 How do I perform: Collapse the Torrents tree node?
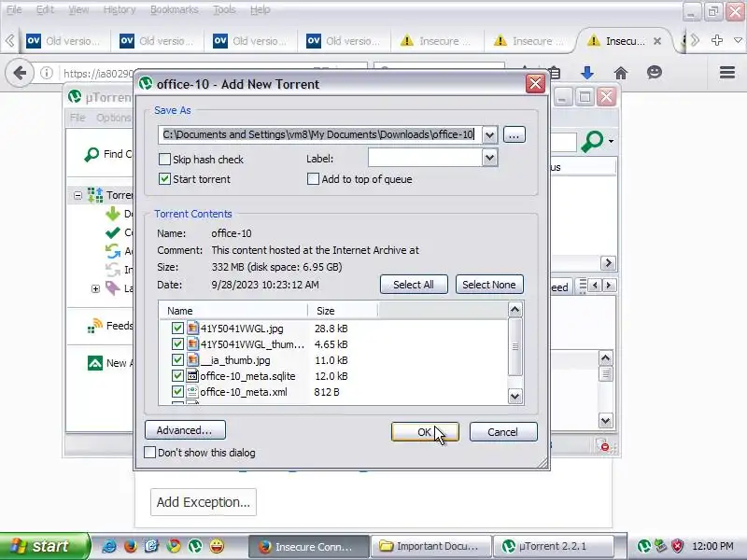point(78,195)
